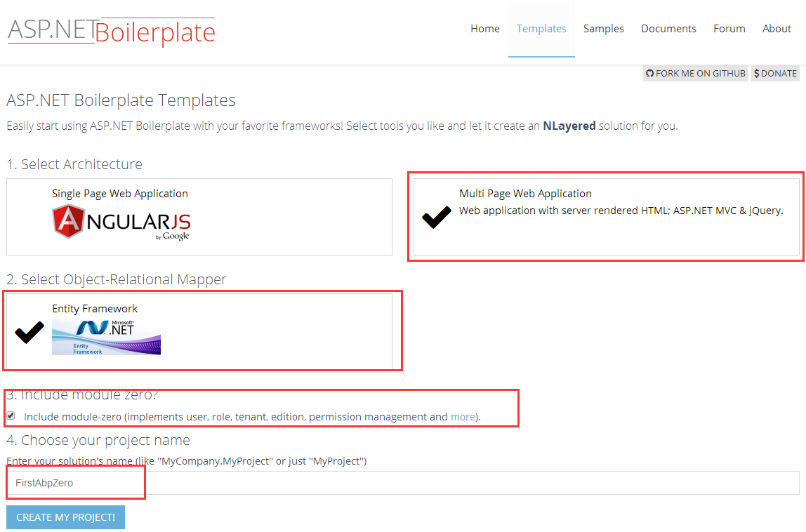Click '1. Select Architecture' heading
The width and height of the screenshot is (806, 532).
(74, 164)
